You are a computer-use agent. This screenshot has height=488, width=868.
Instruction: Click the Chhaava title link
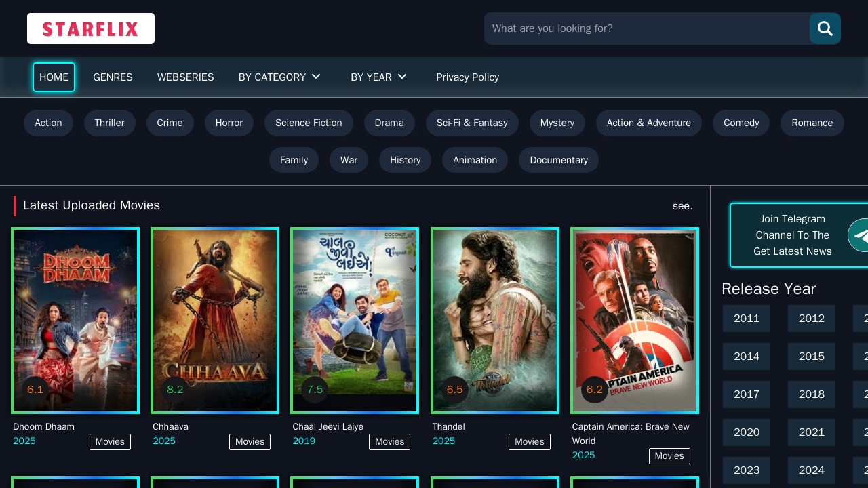click(170, 426)
